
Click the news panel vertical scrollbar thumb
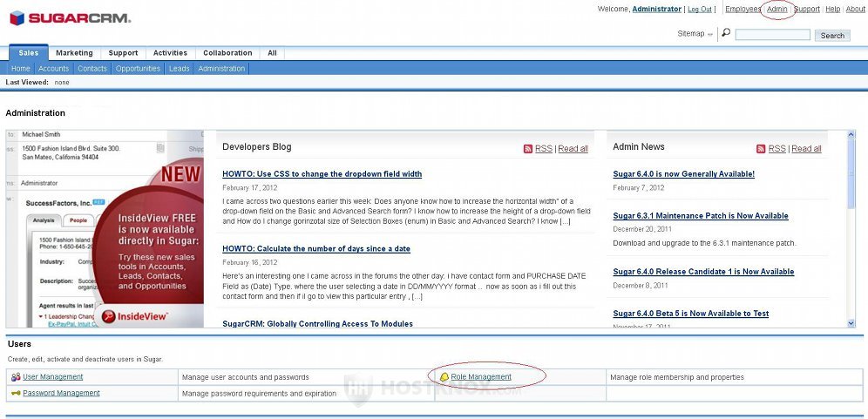[x=851, y=175]
